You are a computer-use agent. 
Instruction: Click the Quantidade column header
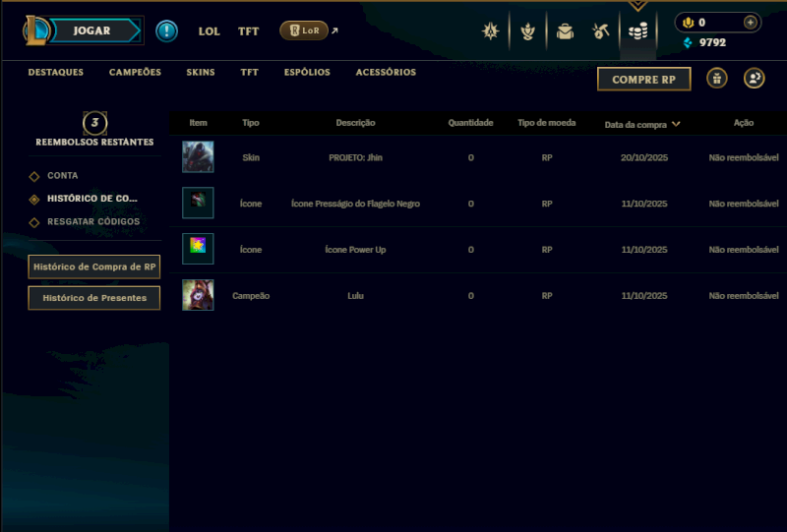click(470, 123)
